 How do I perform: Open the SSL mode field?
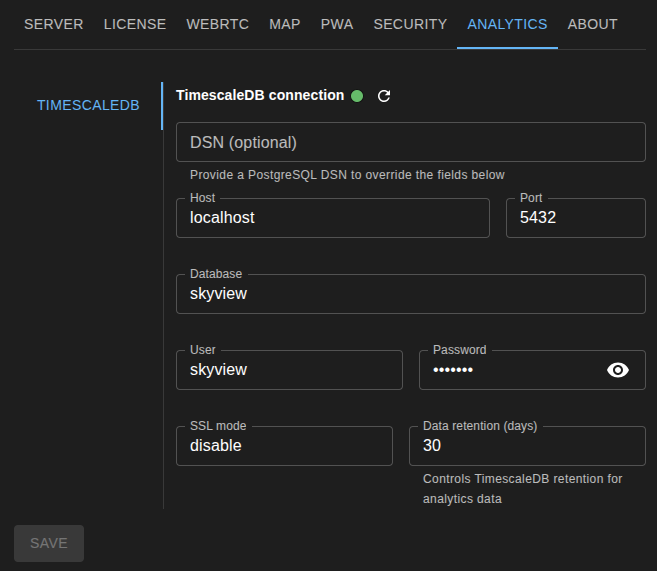point(284,446)
